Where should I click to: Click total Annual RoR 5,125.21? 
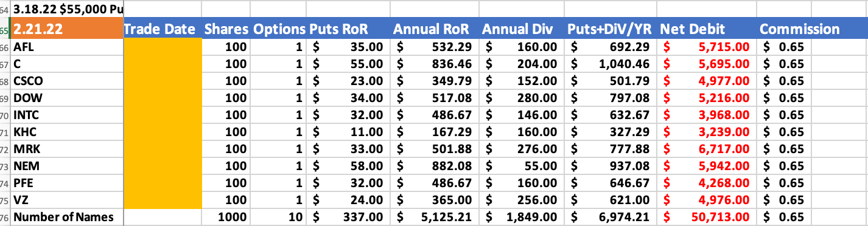[434, 217]
